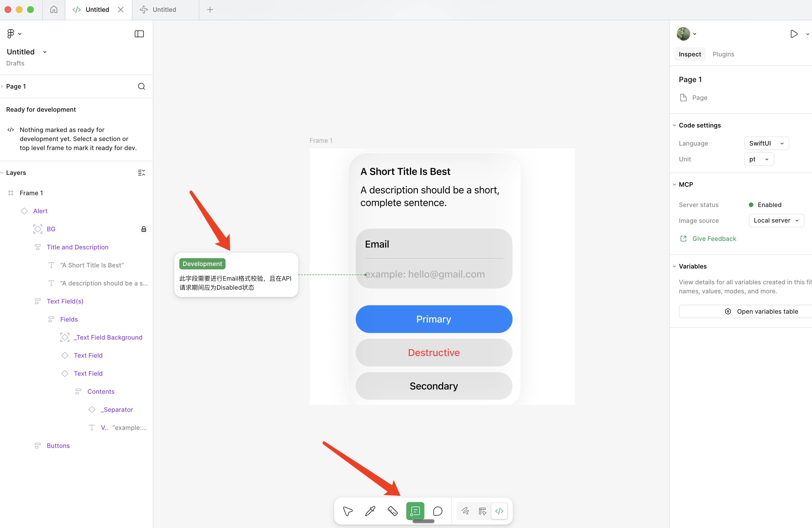Select the Eyedropper tool

[370, 511]
